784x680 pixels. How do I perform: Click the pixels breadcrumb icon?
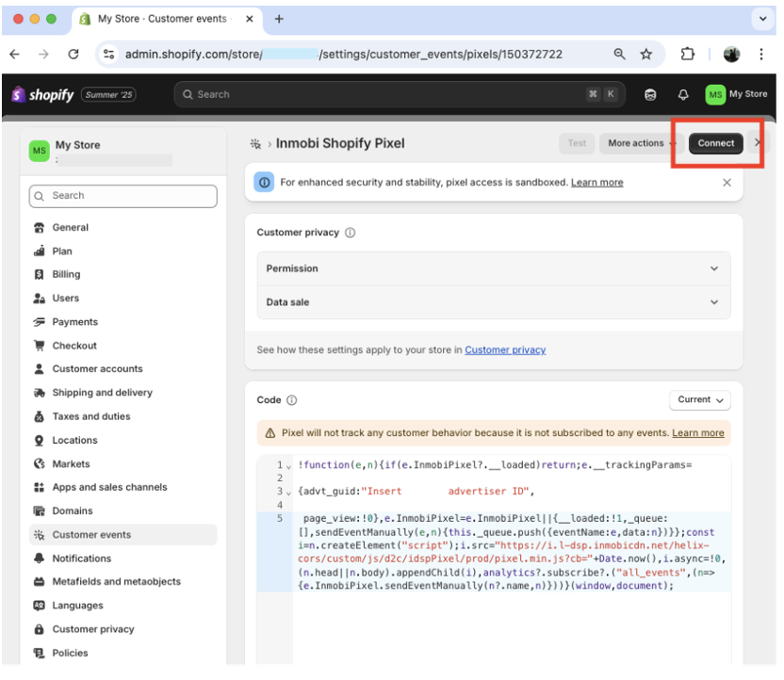coord(255,144)
